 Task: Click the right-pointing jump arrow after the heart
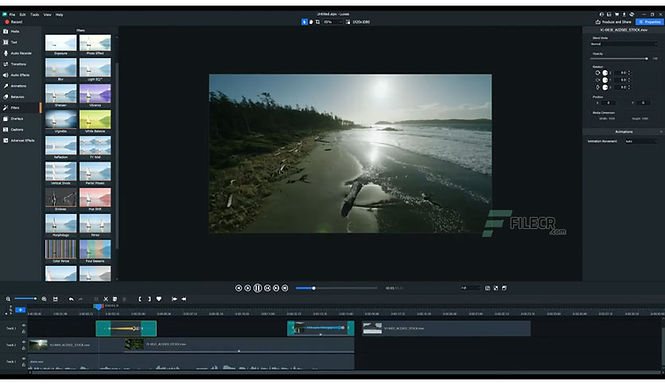tap(174, 299)
